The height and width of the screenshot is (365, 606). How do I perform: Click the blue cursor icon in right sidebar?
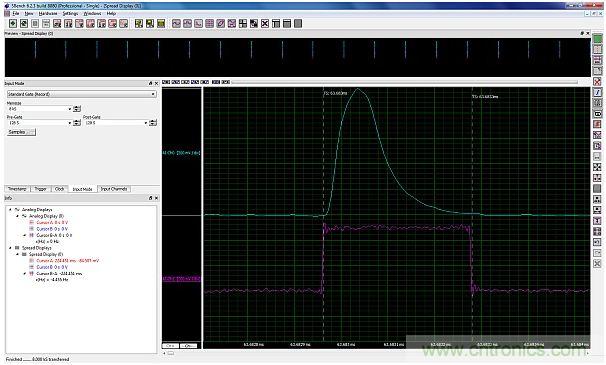[x=597, y=92]
